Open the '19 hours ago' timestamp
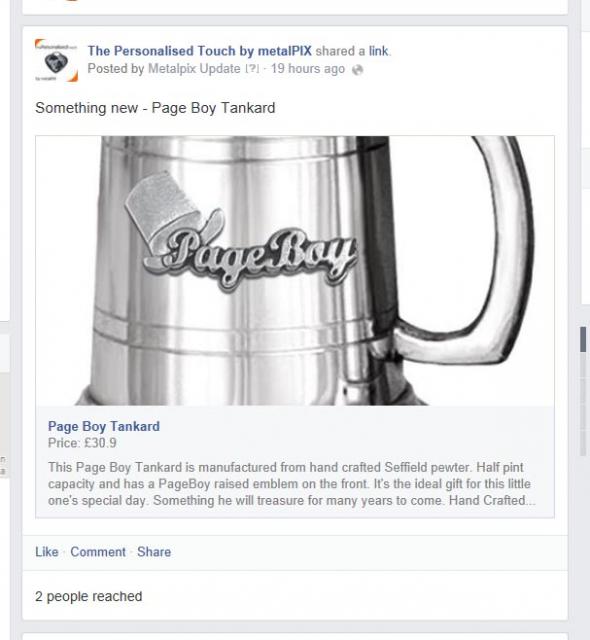The width and height of the screenshot is (590, 640). 308,69
